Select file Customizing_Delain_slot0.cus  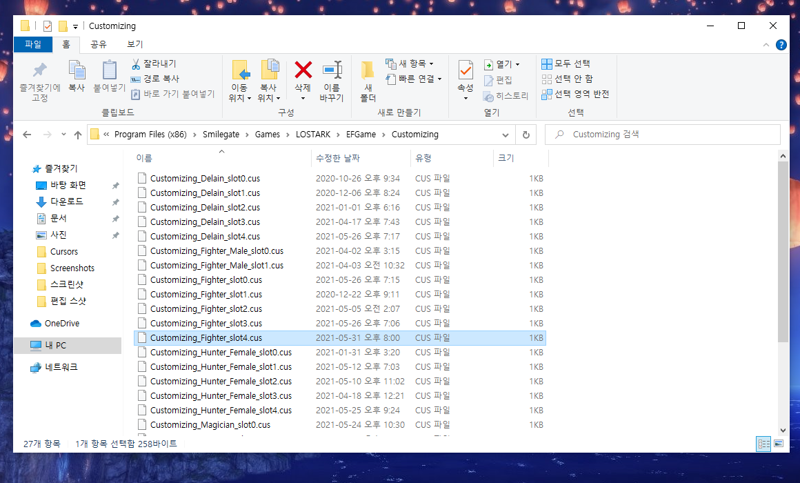[x=205, y=179]
